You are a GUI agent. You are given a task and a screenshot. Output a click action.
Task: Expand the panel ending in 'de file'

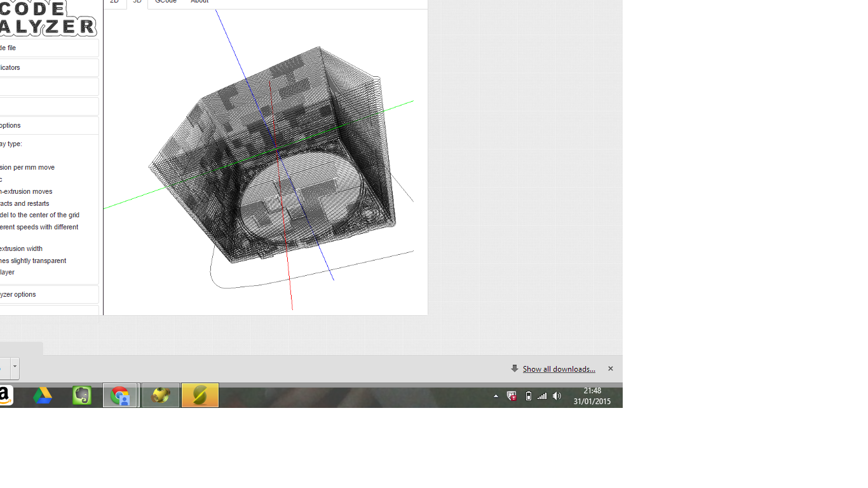coord(49,48)
